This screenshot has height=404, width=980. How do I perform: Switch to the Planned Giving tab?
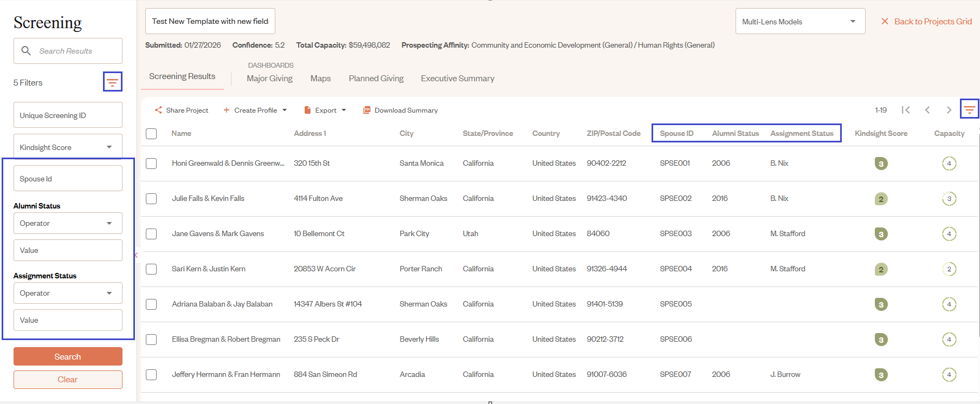point(376,79)
